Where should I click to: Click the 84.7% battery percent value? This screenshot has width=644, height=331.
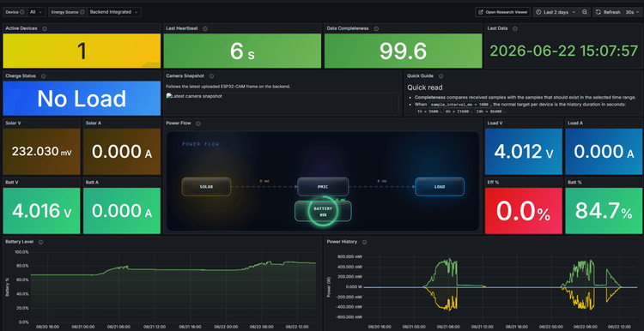click(x=604, y=211)
